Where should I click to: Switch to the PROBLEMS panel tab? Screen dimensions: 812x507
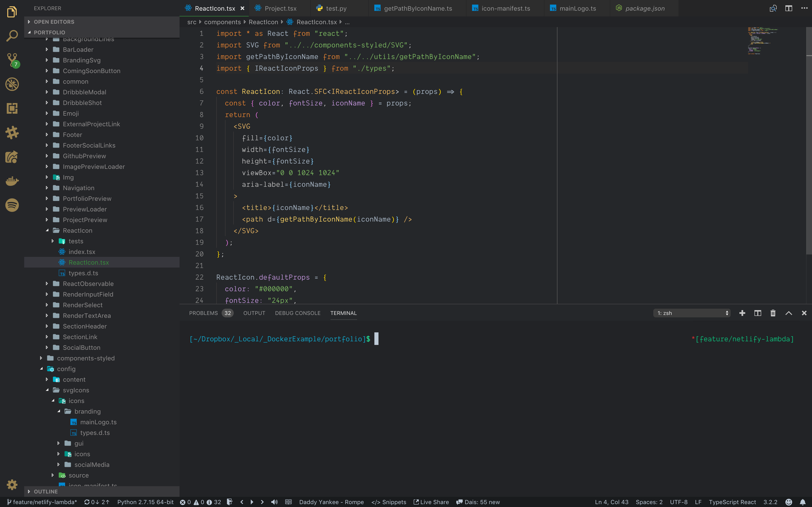pyautogui.click(x=203, y=313)
